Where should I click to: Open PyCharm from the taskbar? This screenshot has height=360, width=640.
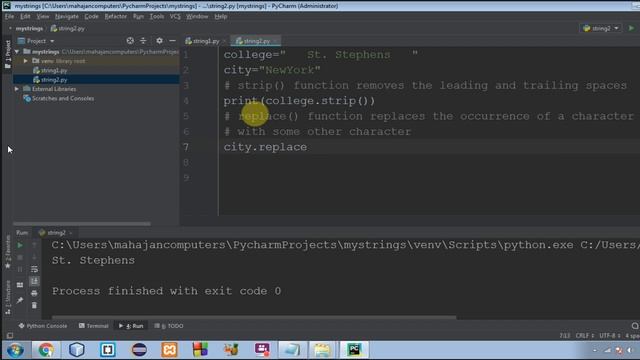click(x=354, y=350)
